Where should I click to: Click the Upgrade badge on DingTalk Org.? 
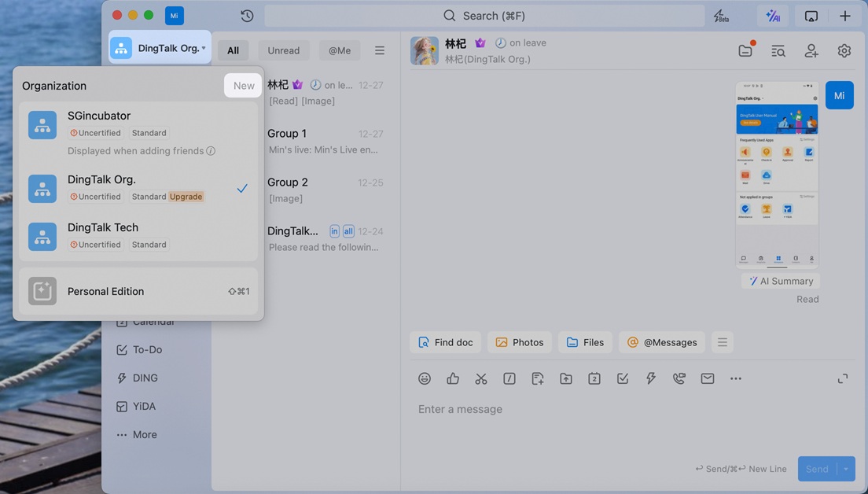click(186, 197)
